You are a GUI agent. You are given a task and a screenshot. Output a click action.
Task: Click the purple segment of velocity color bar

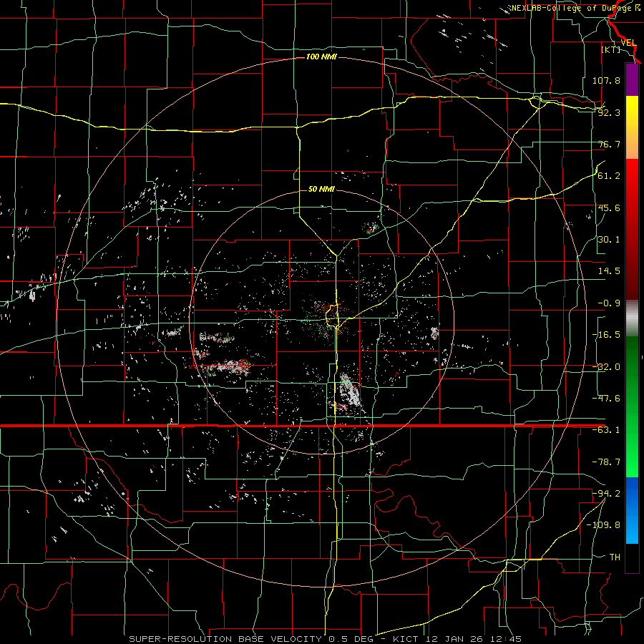[632, 79]
